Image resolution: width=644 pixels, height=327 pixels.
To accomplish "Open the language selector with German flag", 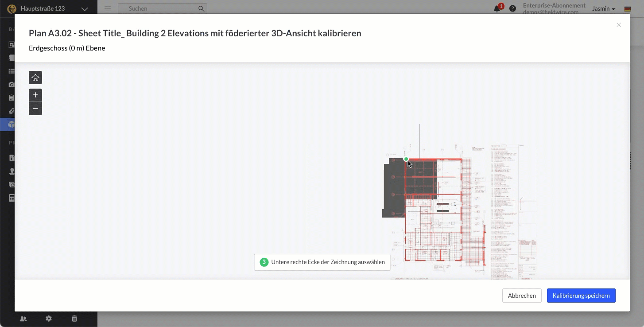I will [628, 9].
